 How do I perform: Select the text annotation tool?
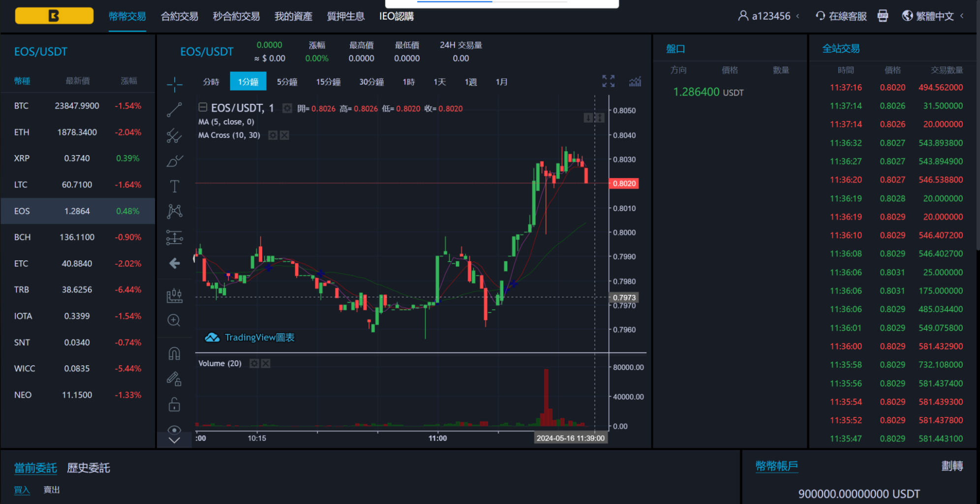tap(174, 186)
